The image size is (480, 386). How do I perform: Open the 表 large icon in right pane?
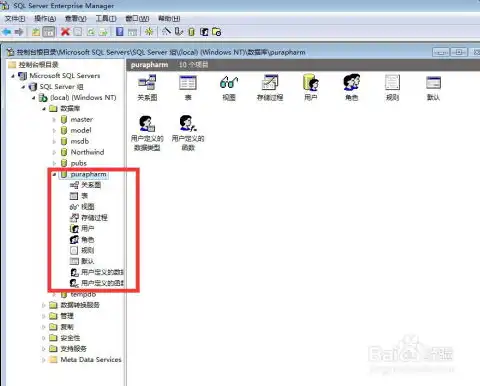[188, 88]
